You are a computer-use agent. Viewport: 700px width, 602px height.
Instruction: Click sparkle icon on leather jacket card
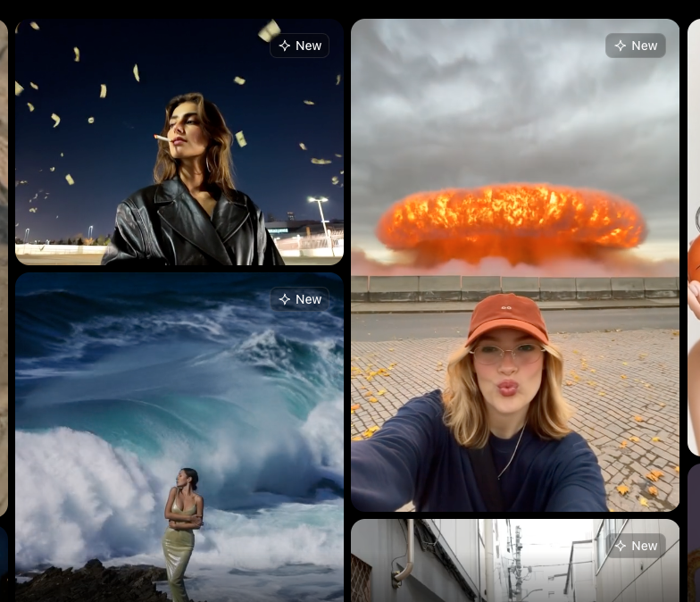click(x=285, y=46)
